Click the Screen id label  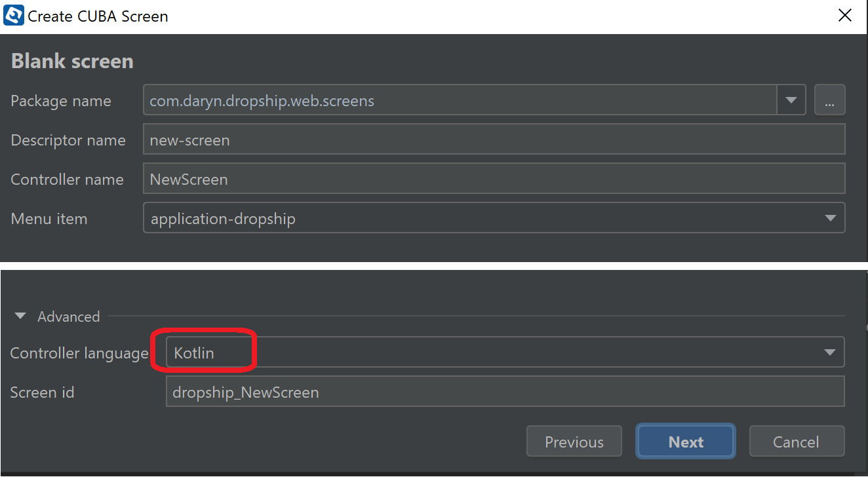(42, 392)
